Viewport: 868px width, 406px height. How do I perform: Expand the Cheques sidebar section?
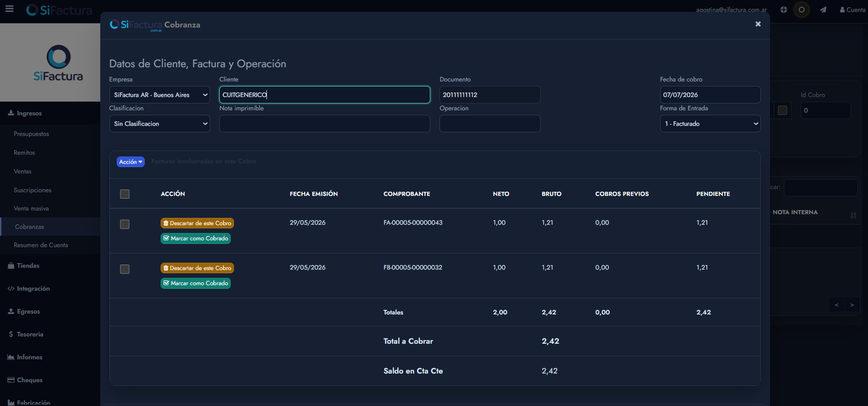coord(50,380)
